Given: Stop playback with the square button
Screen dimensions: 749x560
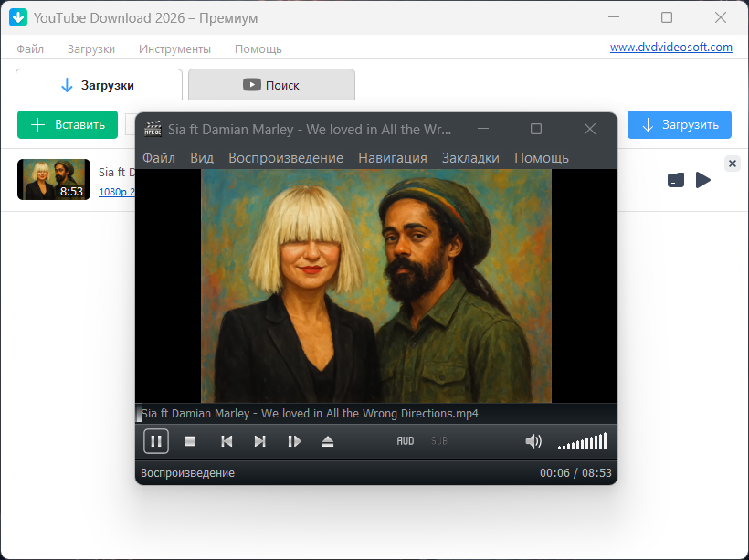Looking at the screenshot, I should [190, 441].
